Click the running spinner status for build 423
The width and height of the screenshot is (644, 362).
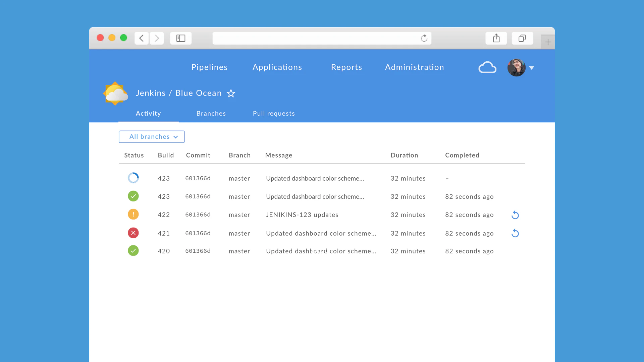[133, 178]
